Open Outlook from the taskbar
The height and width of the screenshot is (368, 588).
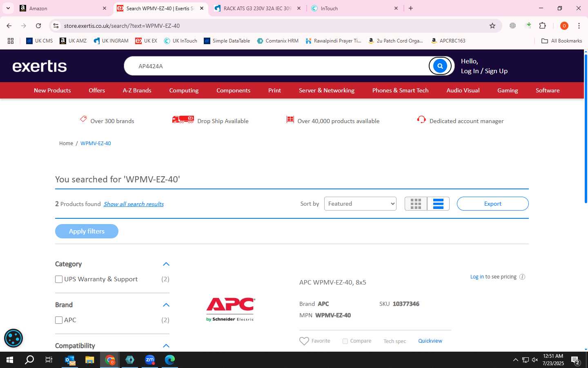[70, 360]
